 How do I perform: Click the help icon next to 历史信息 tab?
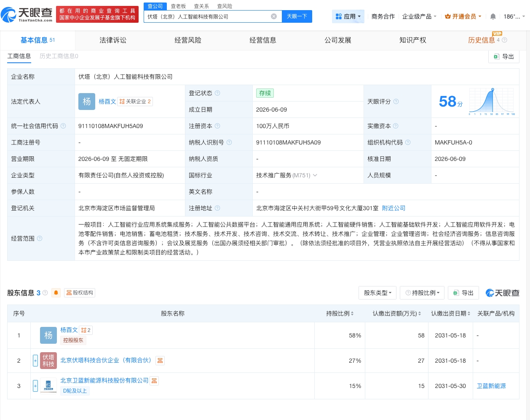point(504,40)
